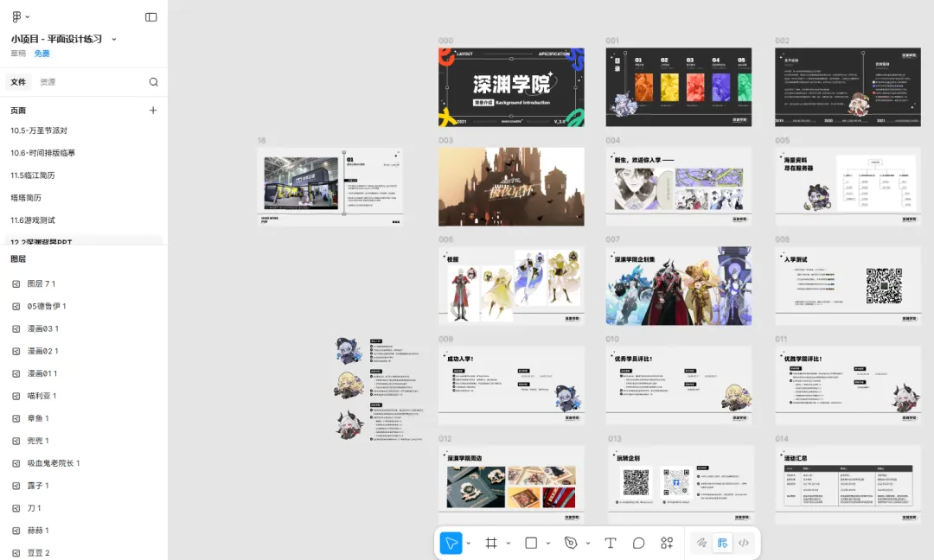Click the image icon beside layer 05德鲁伊 1

pos(16,307)
